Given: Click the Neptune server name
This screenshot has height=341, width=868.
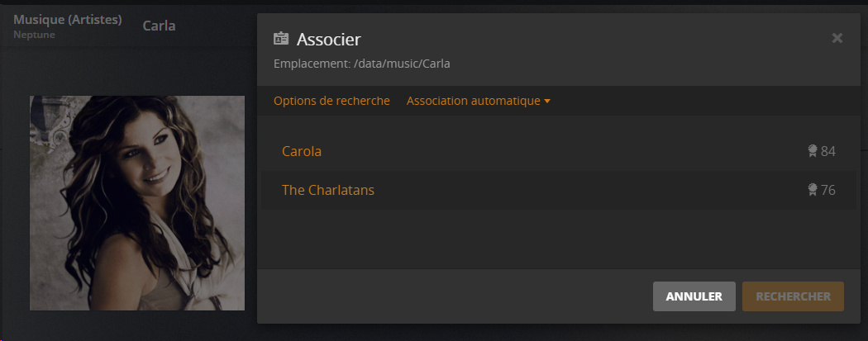Looking at the screenshot, I should click(32, 35).
